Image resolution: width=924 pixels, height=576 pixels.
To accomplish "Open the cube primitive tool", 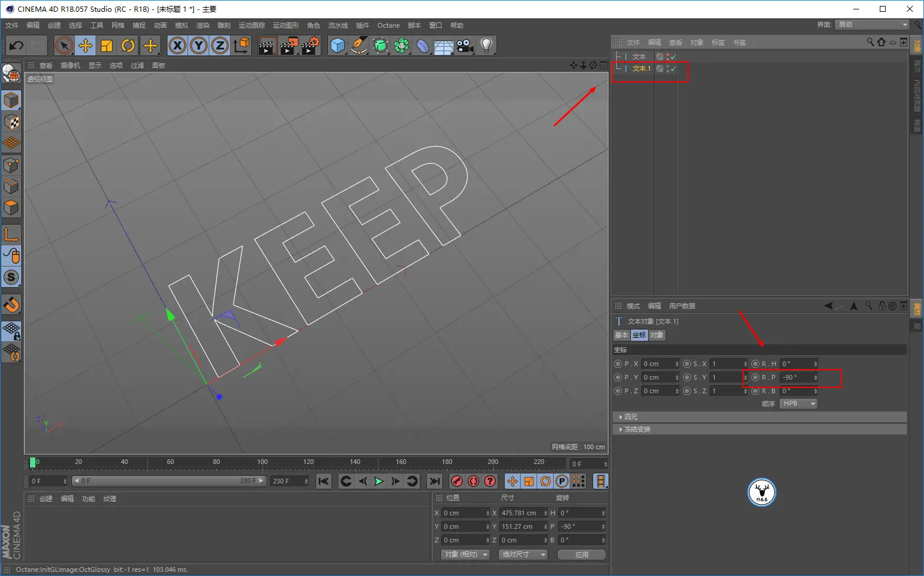I will (338, 45).
